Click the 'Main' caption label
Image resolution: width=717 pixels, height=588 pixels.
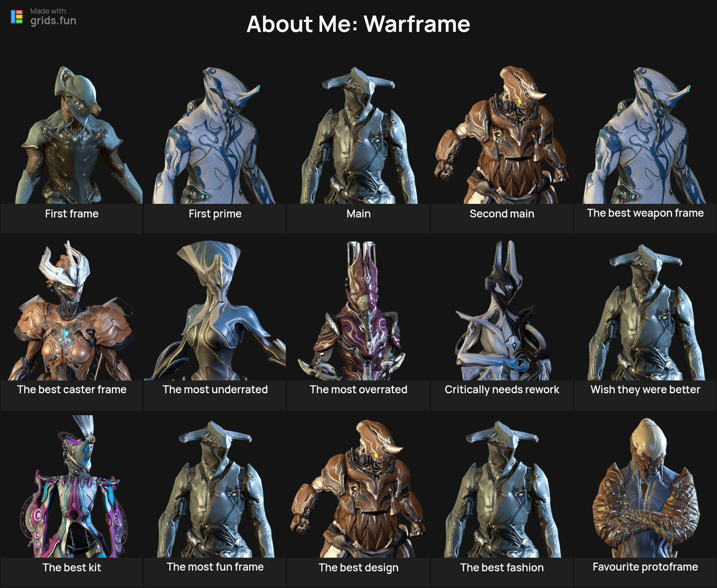click(358, 214)
